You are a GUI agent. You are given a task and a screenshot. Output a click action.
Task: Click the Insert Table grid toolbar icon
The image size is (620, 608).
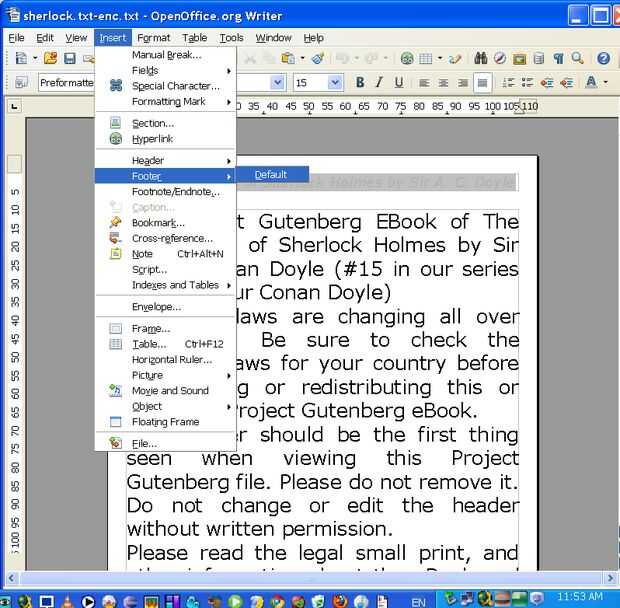tap(425, 59)
